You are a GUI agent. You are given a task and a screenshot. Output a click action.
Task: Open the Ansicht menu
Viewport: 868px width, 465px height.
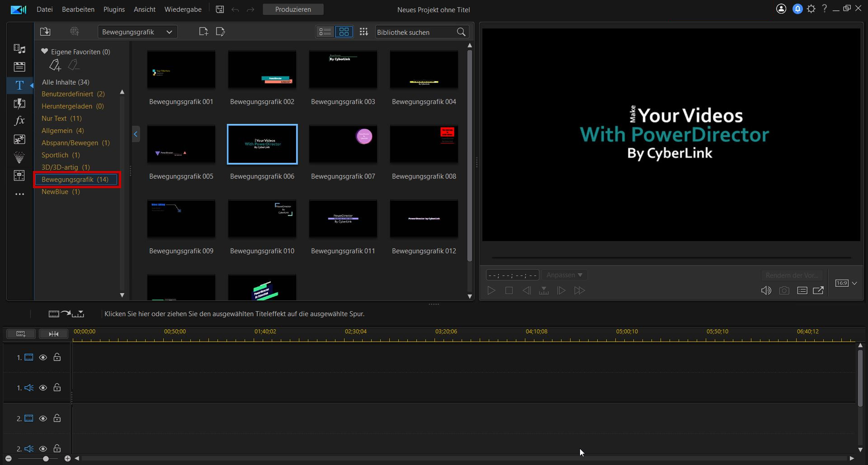[145, 9]
